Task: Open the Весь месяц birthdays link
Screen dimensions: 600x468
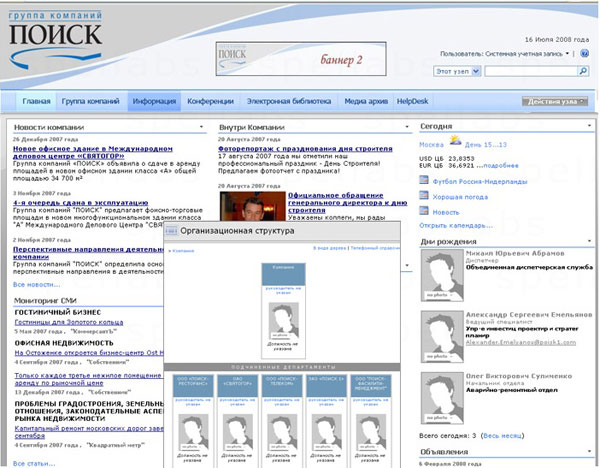Action: point(502,435)
